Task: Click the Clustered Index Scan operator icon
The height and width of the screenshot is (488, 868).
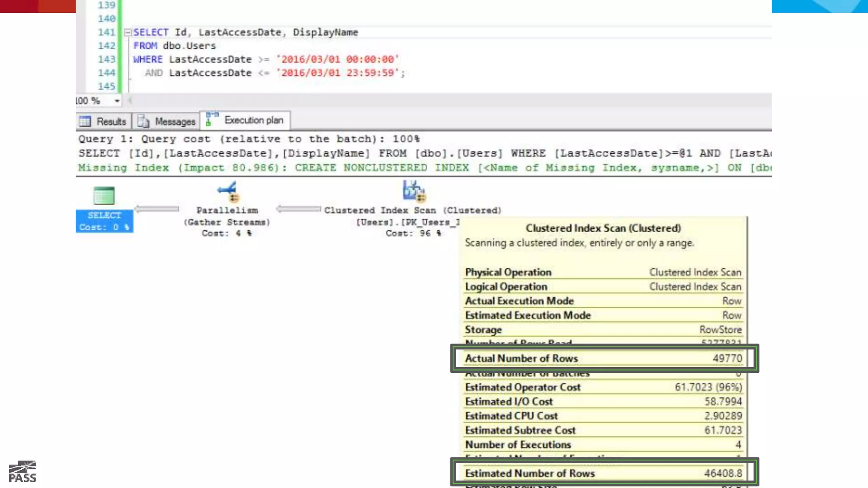Action: tap(414, 191)
